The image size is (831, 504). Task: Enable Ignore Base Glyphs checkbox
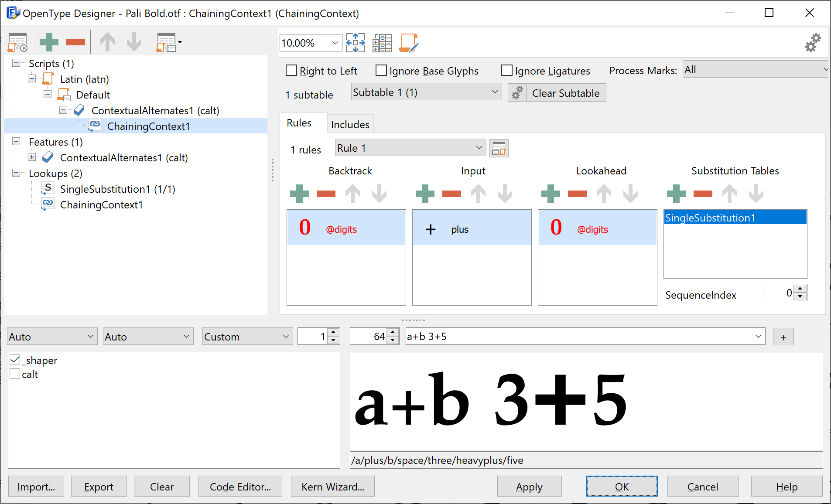coord(381,70)
